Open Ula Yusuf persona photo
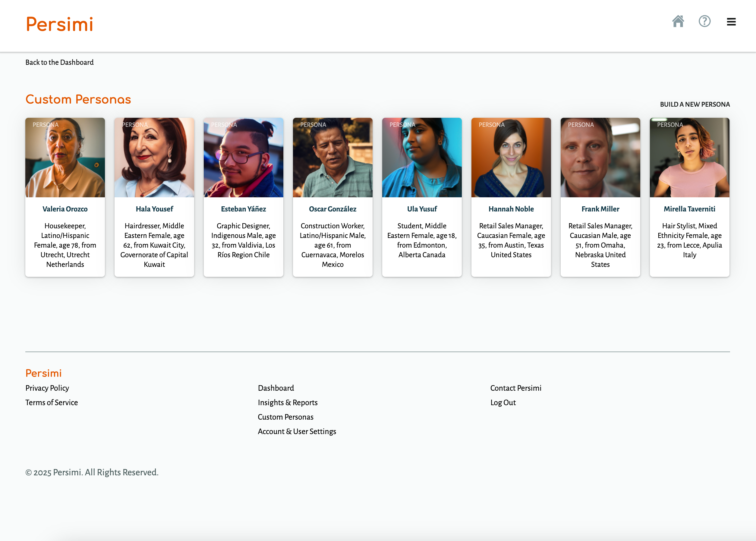The height and width of the screenshot is (541, 756). (x=422, y=157)
